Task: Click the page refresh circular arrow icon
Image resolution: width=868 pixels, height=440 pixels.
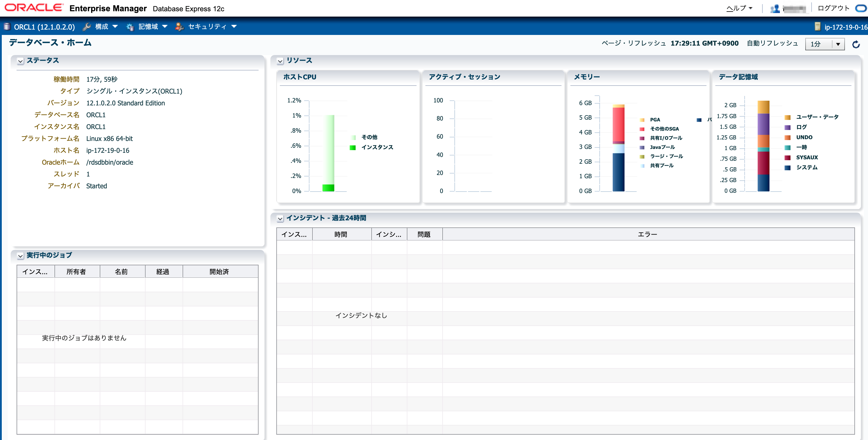Action: point(856,44)
